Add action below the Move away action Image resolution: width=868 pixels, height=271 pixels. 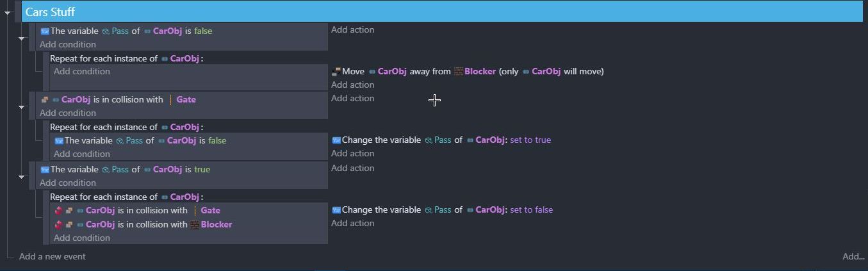coord(353,85)
